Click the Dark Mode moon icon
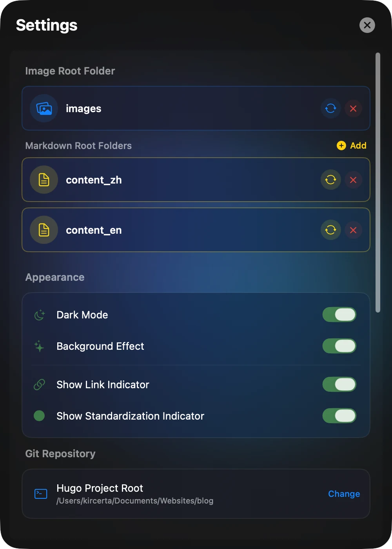This screenshot has width=392, height=549. pyautogui.click(x=40, y=315)
